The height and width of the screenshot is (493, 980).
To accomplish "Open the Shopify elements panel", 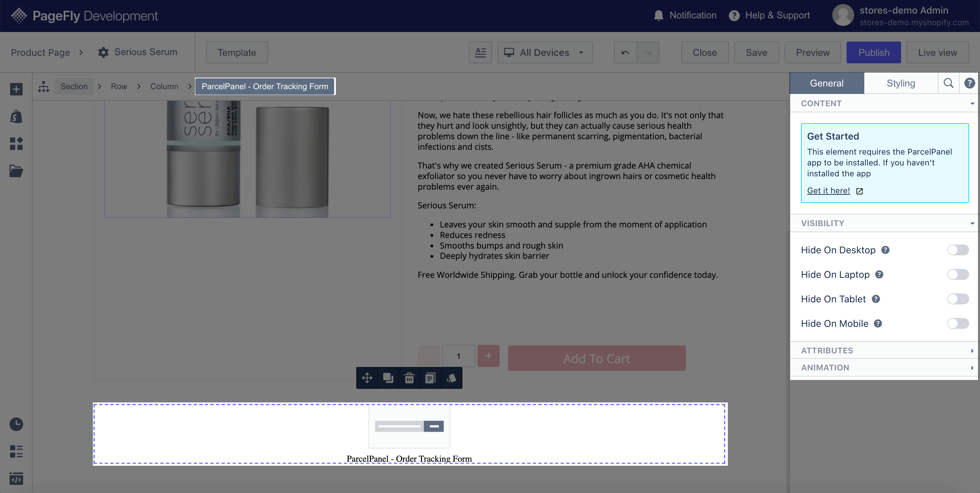I will 16,116.
